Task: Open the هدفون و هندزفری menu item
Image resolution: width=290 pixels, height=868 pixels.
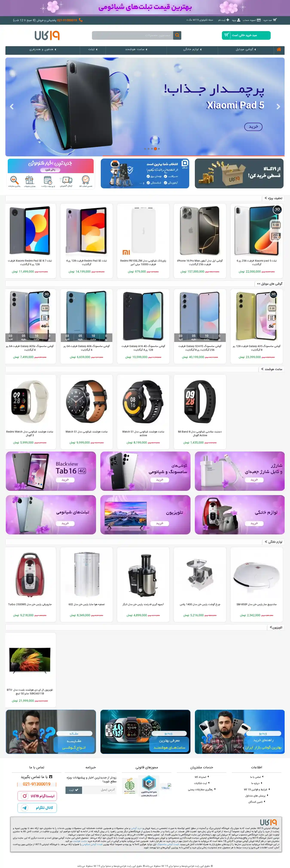Action: [x=43, y=50]
